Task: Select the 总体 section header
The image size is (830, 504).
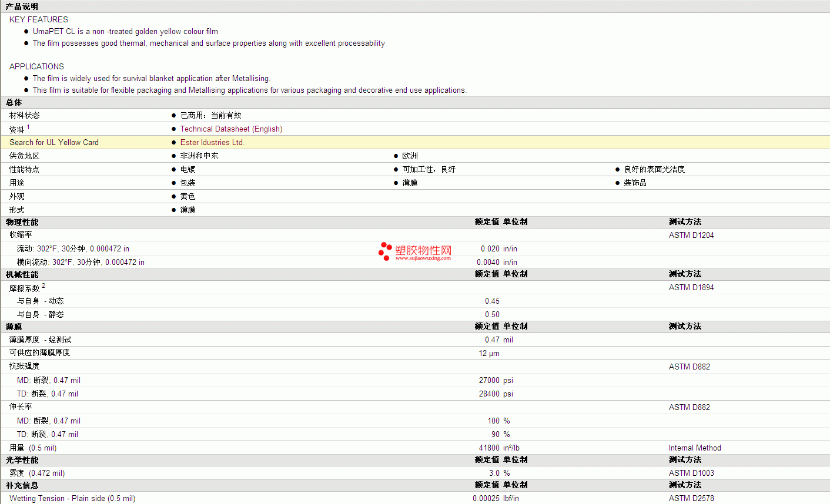Action: tap(14, 102)
